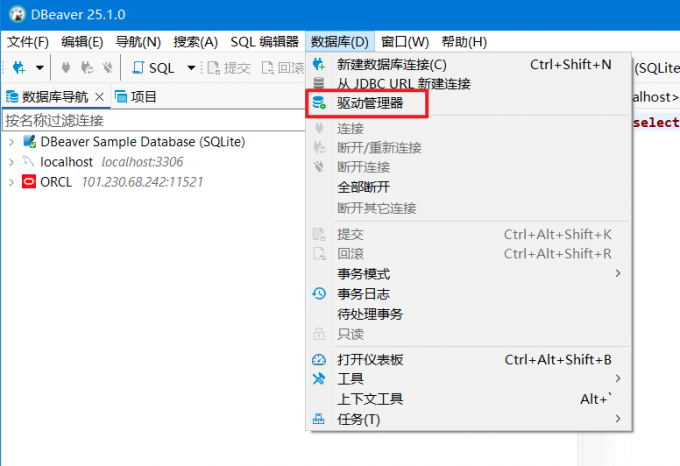
Task: Choose 打开仪表板 menu entry
Action: point(469,360)
